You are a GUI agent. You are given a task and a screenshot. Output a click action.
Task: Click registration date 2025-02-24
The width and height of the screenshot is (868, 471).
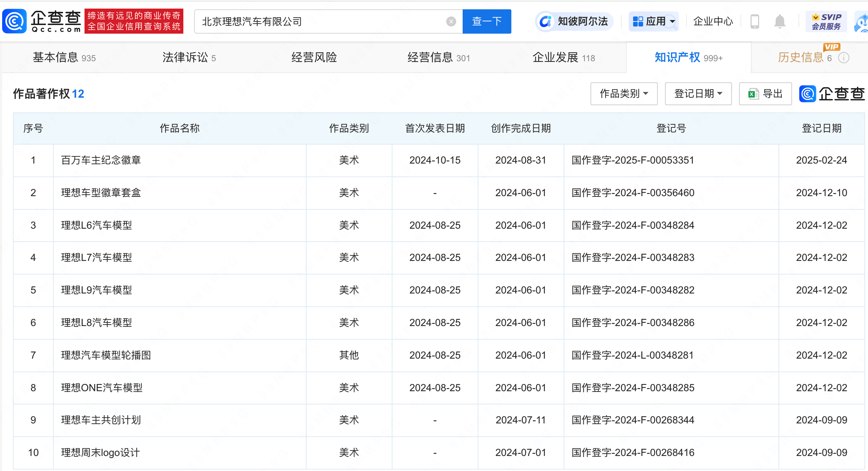(821, 160)
